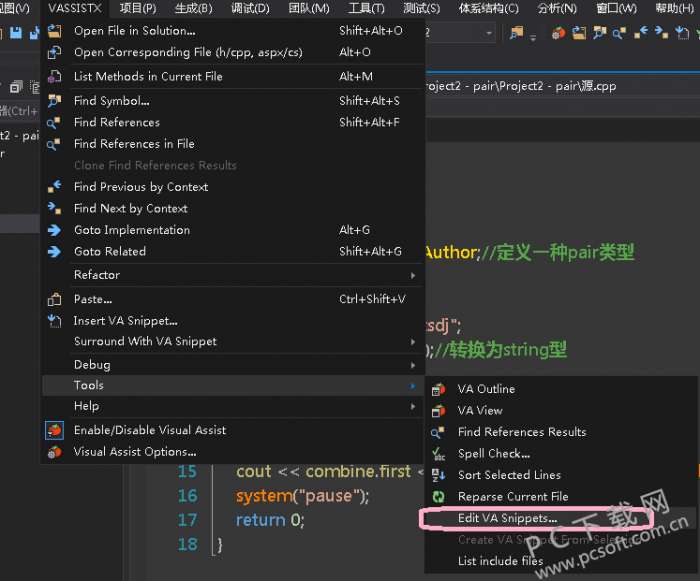The height and width of the screenshot is (581, 700).
Task: Select Sort Selected Lines entry
Action: tap(560, 475)
